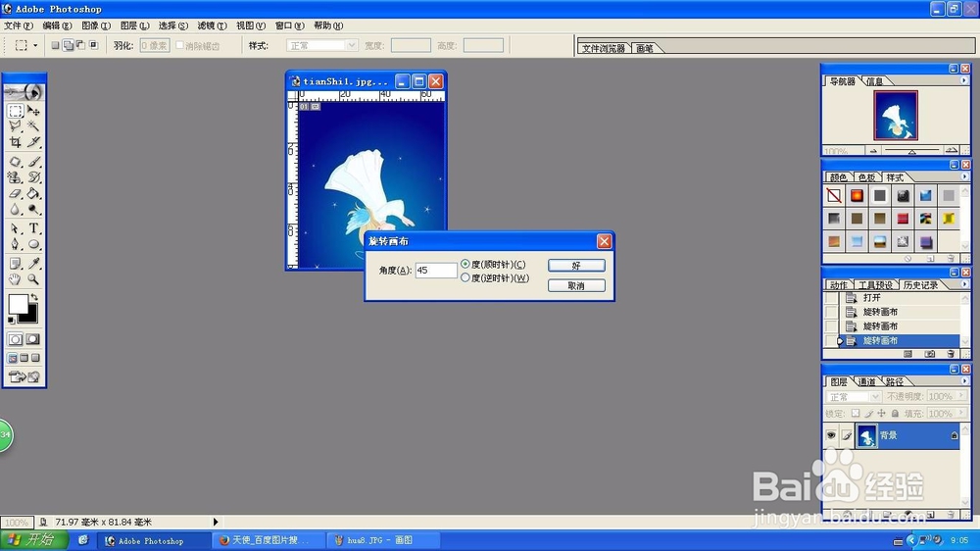Select the Notes tool
This screenshot has width=980, height=551.
click(x=16, y=264)
